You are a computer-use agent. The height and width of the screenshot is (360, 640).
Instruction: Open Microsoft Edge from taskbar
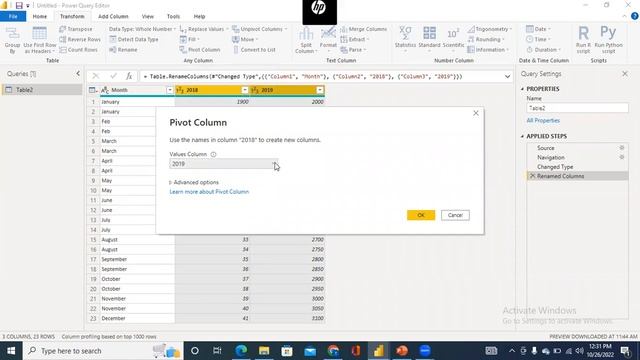241,351
